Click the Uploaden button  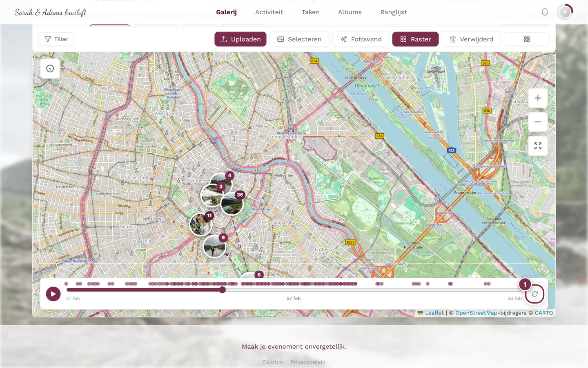pyautogui.click(x=241, y=39)
